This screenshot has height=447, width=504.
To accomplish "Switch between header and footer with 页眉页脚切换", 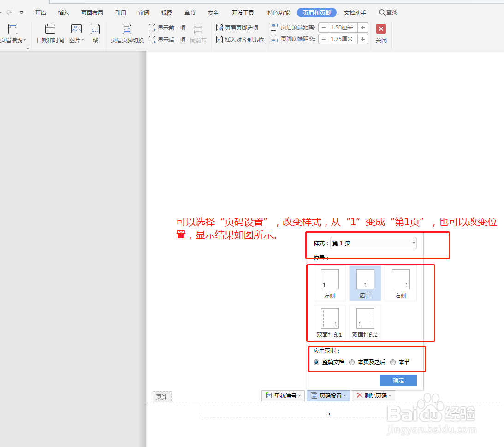I will (x=126, y=35).
